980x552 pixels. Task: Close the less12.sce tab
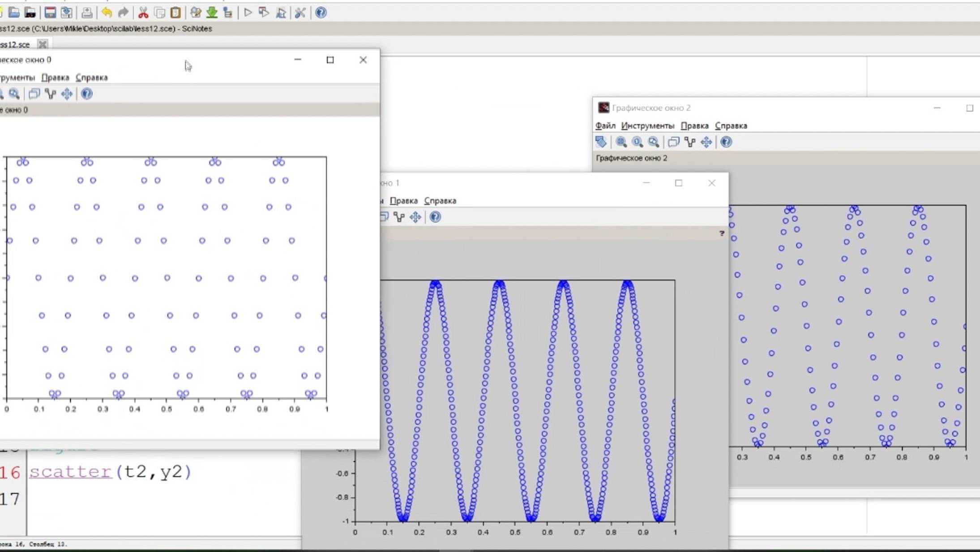[x=43, y=44]
